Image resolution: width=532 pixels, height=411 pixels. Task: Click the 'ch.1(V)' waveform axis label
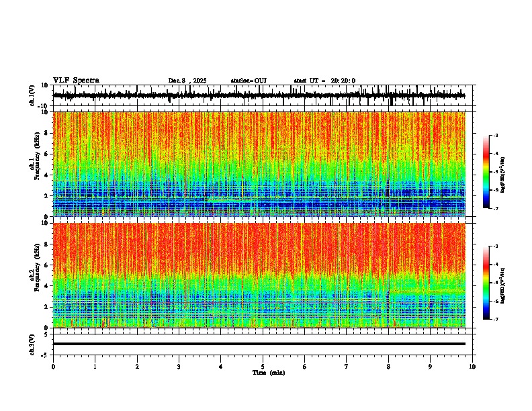[x=32, y=95]
